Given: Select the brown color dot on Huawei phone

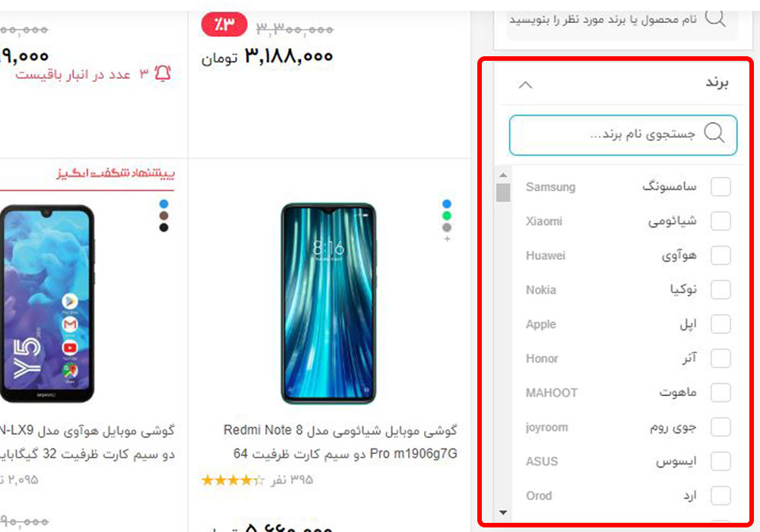Looking at the screenshot, I should coord(164,216).
